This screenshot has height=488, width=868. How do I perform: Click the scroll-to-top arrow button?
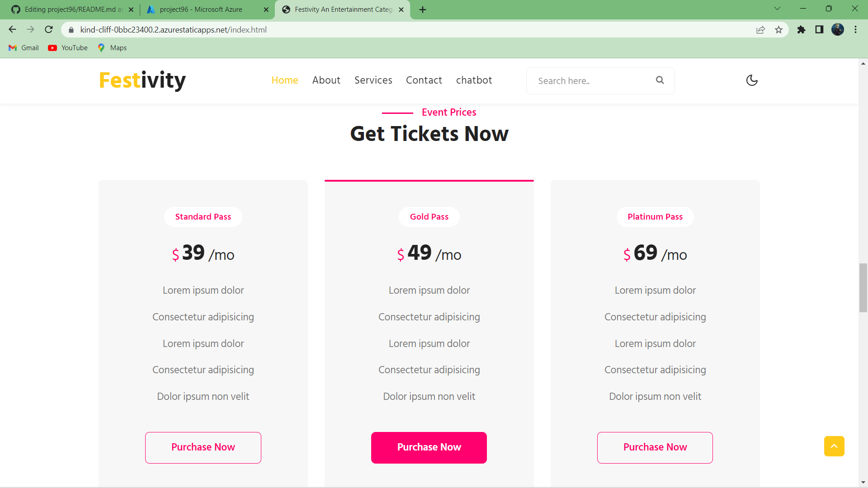pos(834,446)
